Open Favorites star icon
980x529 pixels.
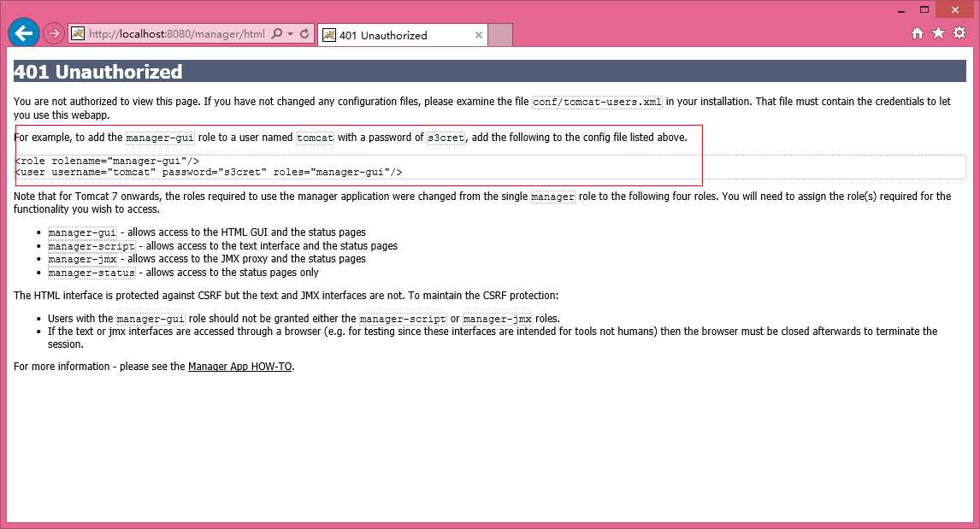pos(938,33)
